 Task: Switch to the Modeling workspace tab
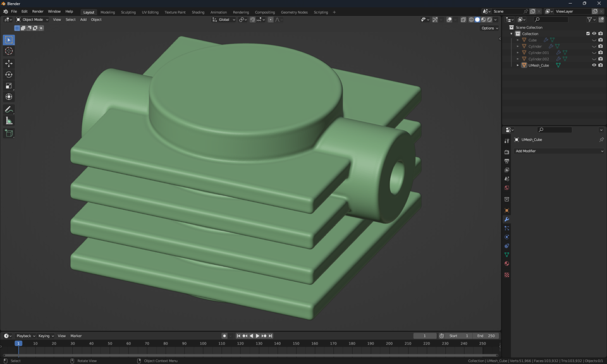[x=107, y=11]
